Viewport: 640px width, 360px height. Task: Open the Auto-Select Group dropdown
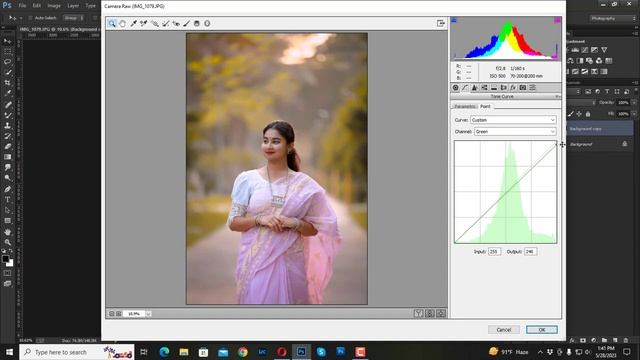coord(73,18)
